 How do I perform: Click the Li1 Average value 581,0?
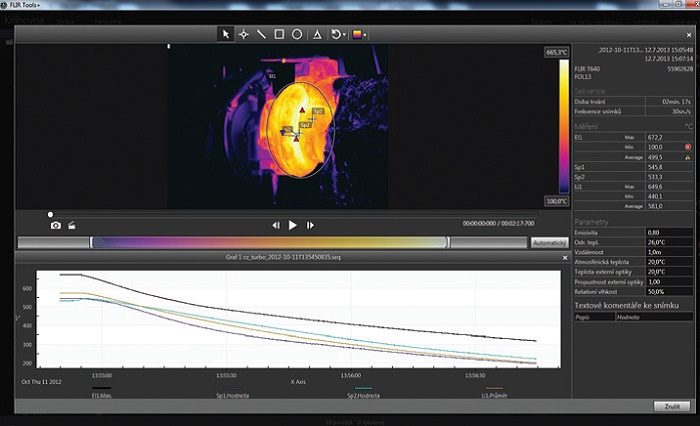pos(655,206)
